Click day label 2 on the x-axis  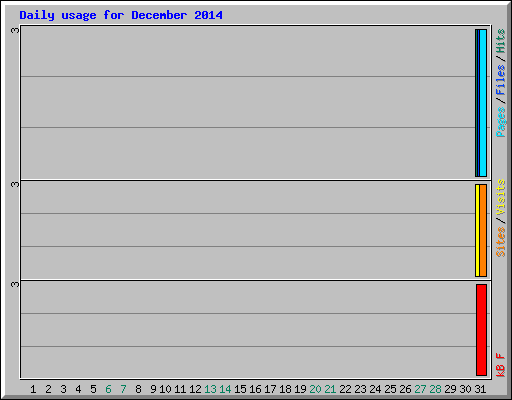(48, 389)
